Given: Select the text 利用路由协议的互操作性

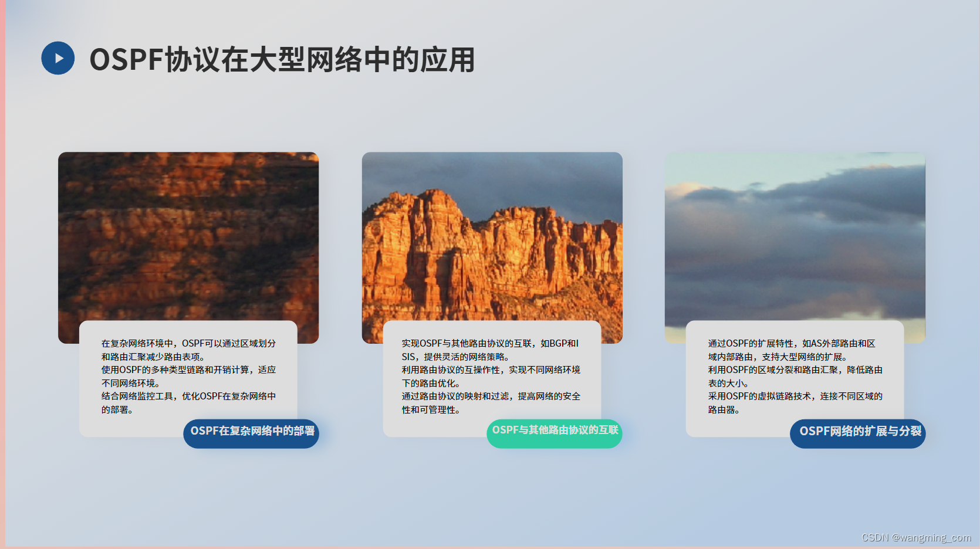Looking at the screenshot, I should click(x=451, y=370).
